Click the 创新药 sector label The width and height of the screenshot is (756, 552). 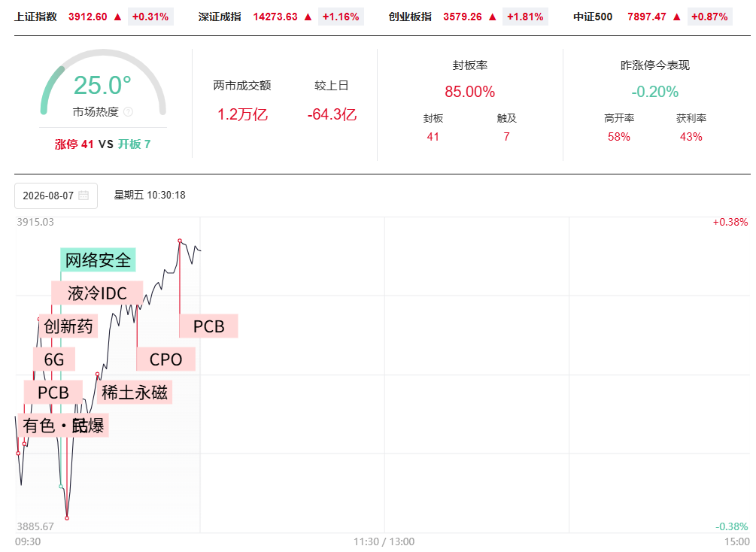click(68, 326)
